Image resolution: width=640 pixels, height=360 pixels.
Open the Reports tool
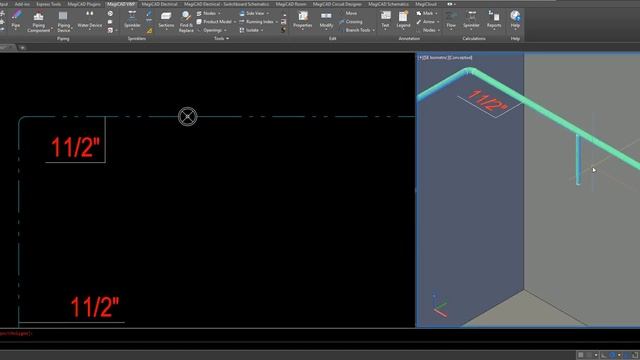pyautogui.click(x=494, y=19)
